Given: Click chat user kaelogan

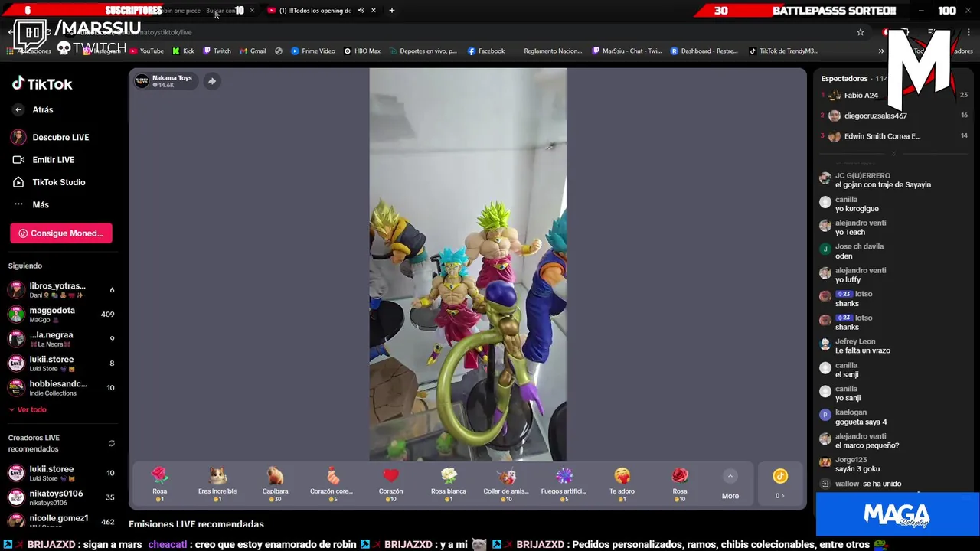Looking at the screenshot, I should (x=851, y=412).
